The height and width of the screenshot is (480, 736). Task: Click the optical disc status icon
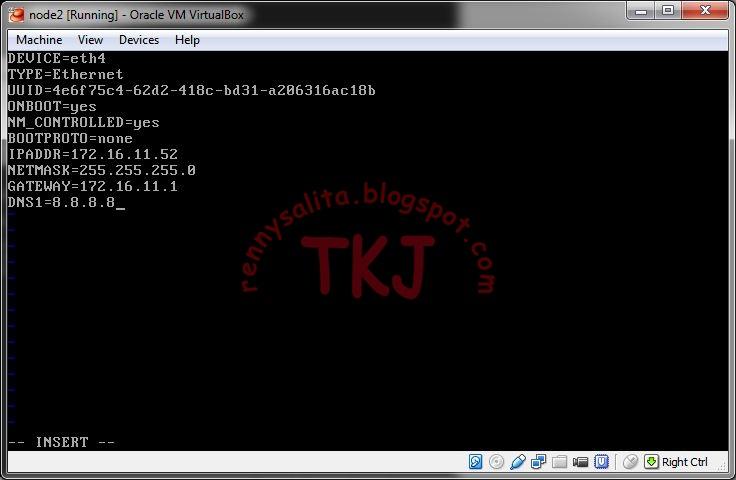coord(496,462)
